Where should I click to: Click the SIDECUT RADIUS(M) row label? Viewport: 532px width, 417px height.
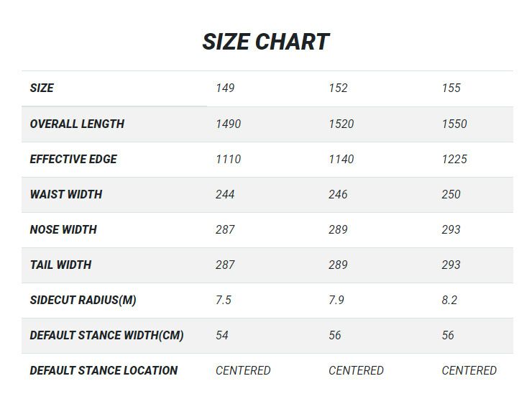pyautogui.click(x=83, y=301)
